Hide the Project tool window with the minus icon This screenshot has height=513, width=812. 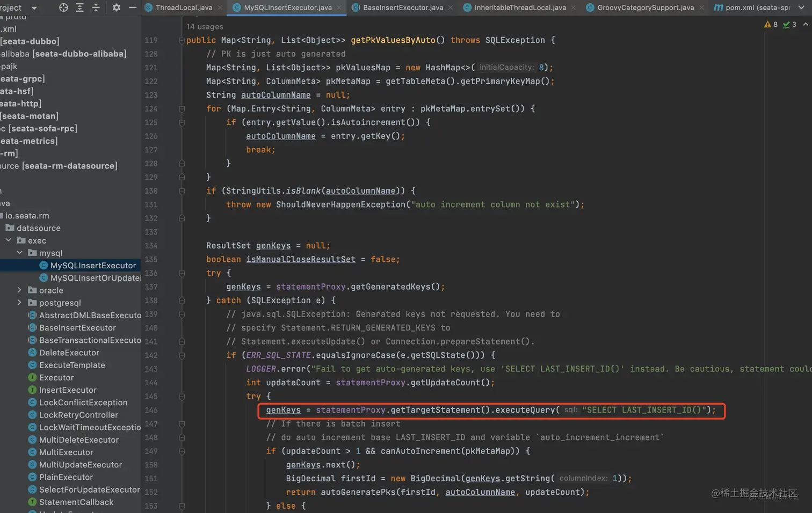click(132, 8)
